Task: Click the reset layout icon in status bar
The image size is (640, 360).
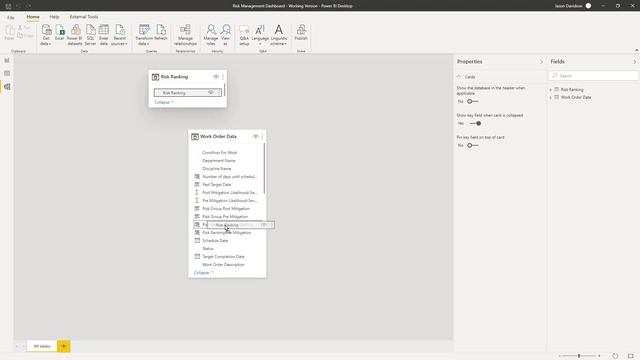Action: pyautogui.click(x=615, y=356)
